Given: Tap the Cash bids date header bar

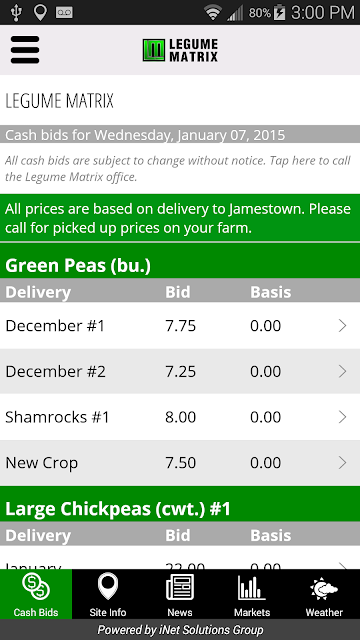Looking at the screenshot, I should click(180, 134).
